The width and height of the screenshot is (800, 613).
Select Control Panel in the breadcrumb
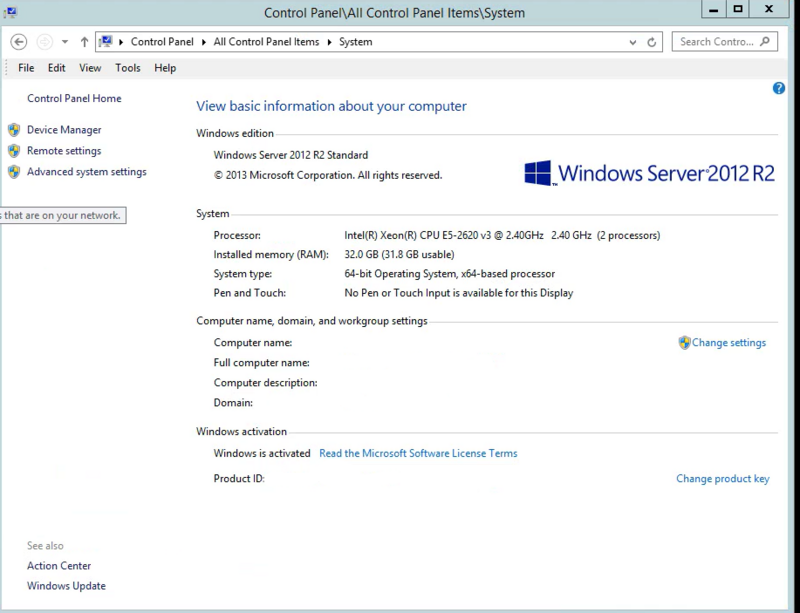pos(162,42)
